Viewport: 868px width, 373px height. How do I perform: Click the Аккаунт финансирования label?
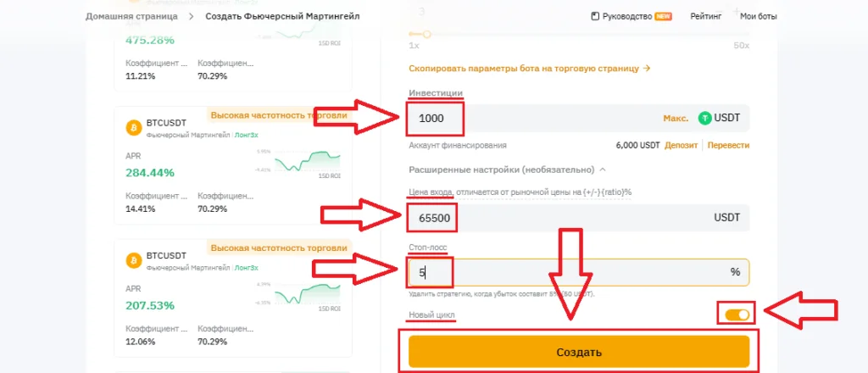[x=458, y=146]
